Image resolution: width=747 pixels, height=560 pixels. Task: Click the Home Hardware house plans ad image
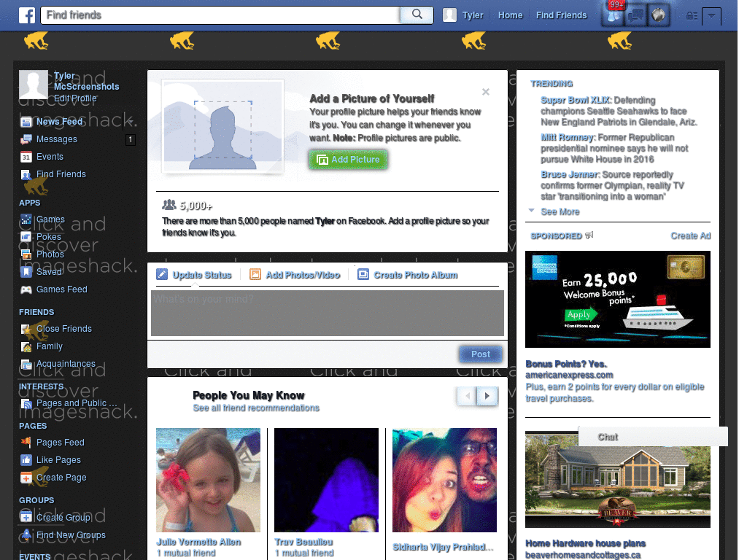(x=617, y=480)
